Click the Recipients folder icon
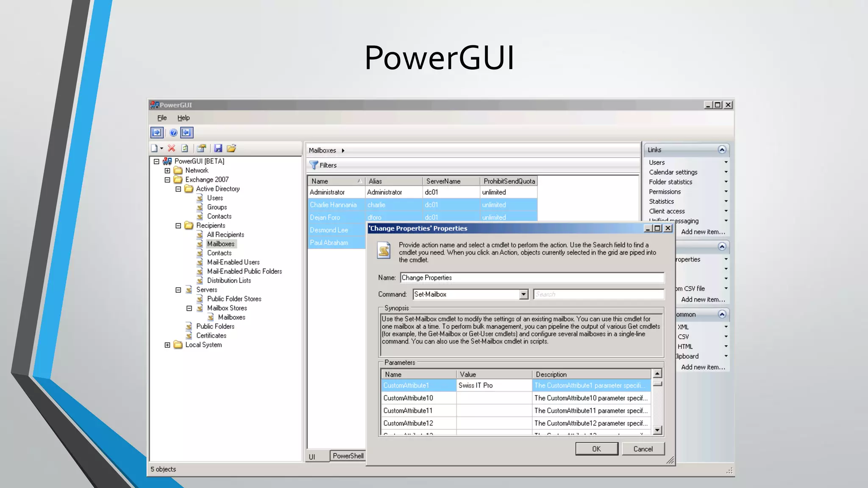The height and width of the screenshot is (488, 868). pyautogui.click(x=189, y=225)
